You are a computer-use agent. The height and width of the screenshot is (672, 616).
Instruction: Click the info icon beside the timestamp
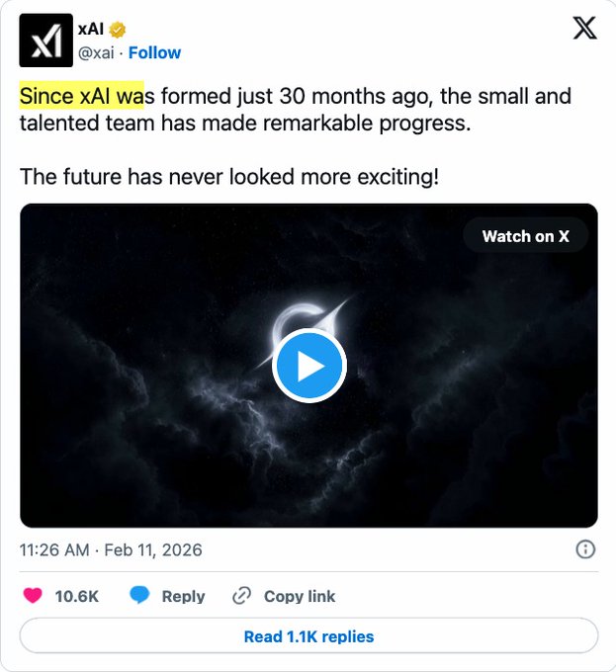585,549
